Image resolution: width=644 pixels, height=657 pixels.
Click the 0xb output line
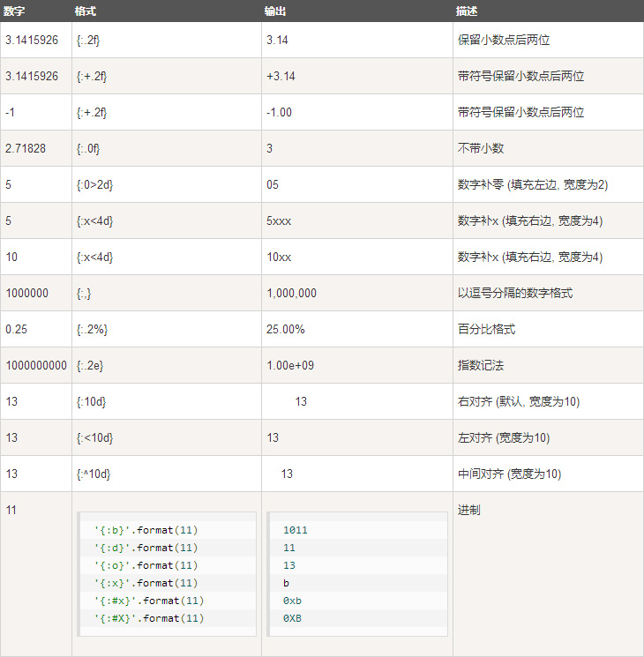pos(292,601)
